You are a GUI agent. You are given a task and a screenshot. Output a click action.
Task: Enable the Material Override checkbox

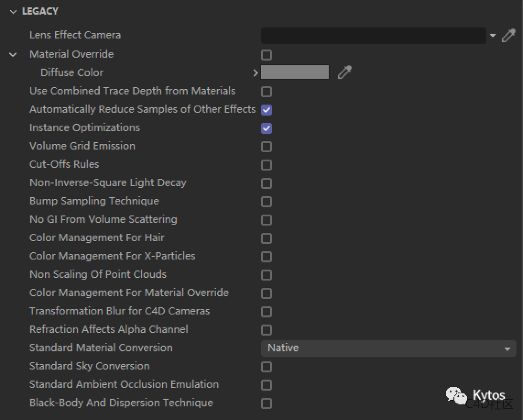266,55
